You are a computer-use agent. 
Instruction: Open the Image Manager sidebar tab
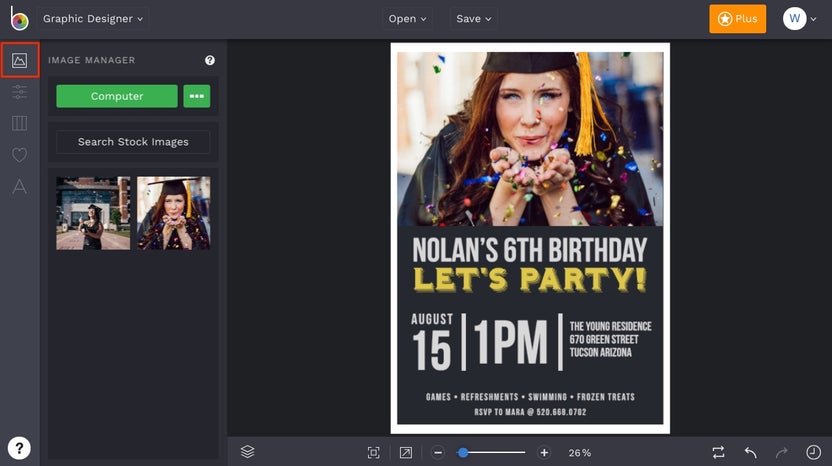click(x=20, y=60)
